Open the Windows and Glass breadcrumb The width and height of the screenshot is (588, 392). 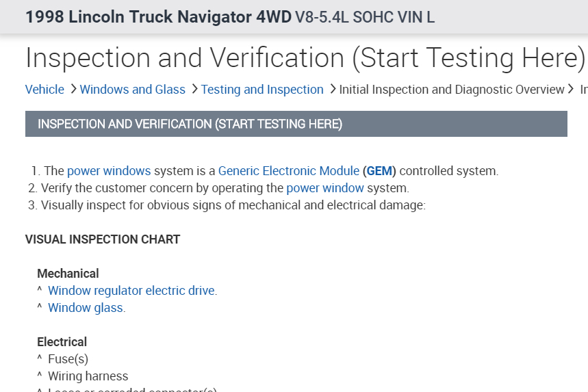pyautogui.click(x=132, y=90)
